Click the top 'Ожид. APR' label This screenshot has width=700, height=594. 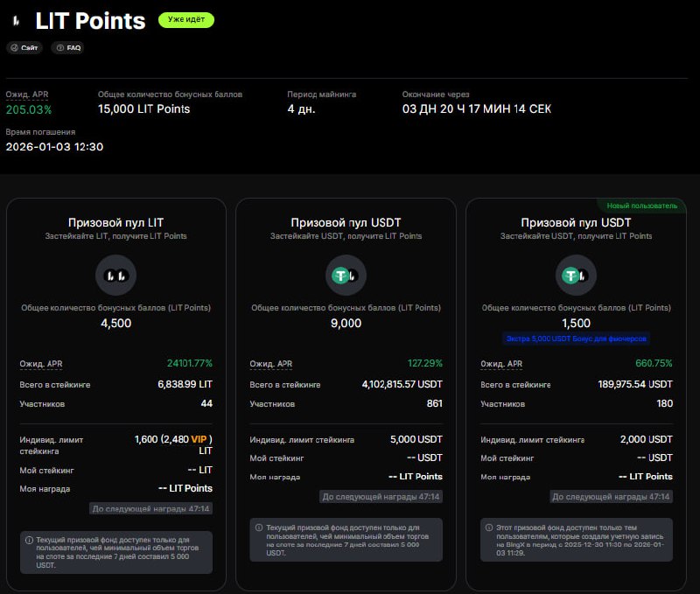[x=27, y=94]
